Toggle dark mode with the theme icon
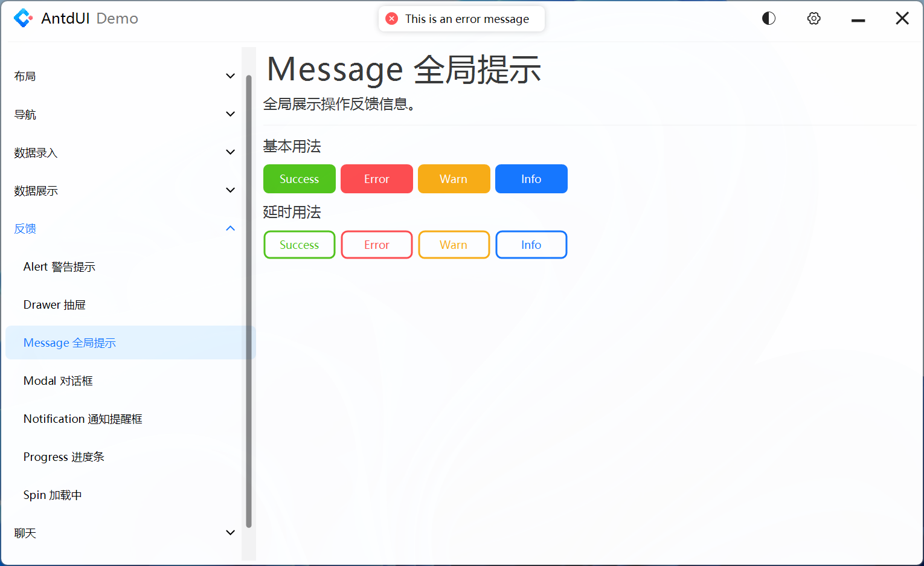Image resolution: width=924 pixels, height=566 pixels. (768, 18)
